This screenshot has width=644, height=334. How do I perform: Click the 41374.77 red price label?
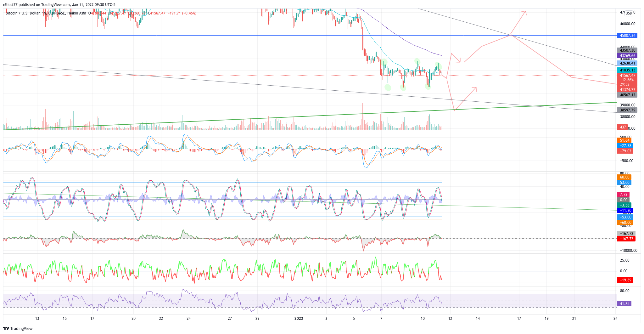click(x=627, y=90)
